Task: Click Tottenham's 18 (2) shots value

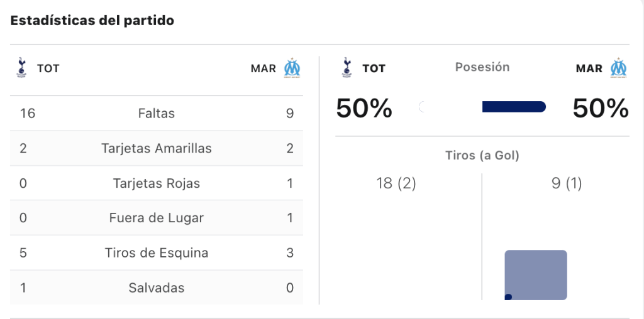Action: 396,184
